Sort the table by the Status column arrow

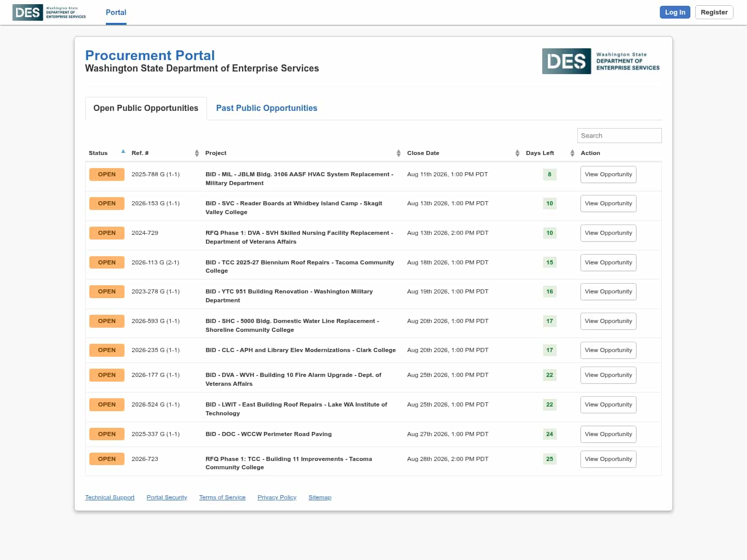click(123, 151)
